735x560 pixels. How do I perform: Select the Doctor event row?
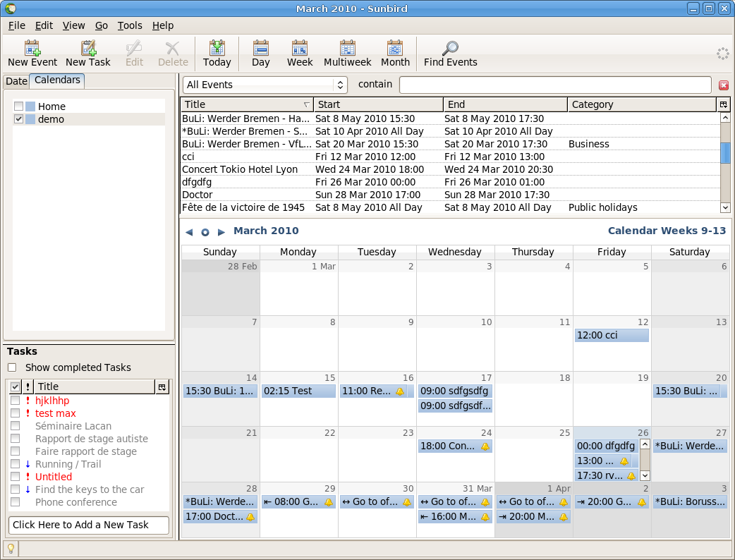(450, 195)
